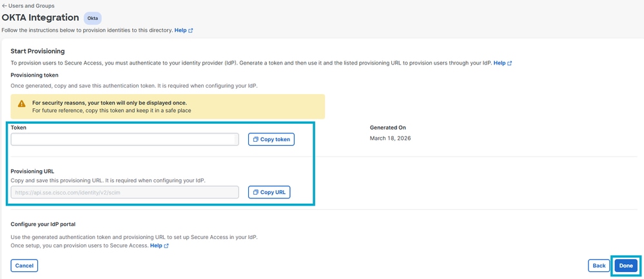
Task: Click the Copy token button
Action: pyautogui.click(x=271, y=139)
